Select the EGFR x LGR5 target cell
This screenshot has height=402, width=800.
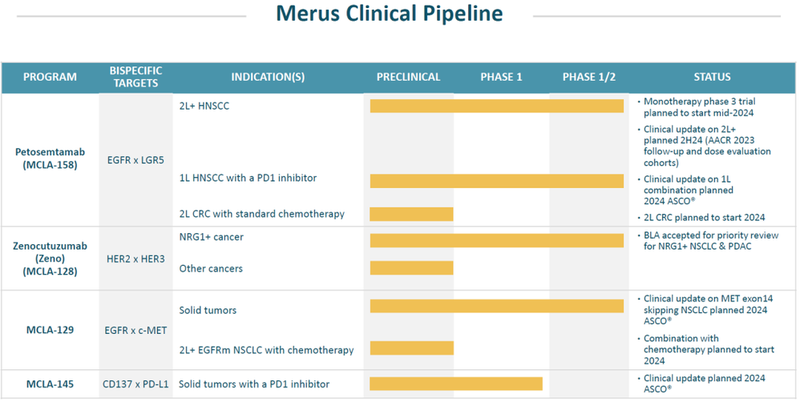(x=135, y=158)
